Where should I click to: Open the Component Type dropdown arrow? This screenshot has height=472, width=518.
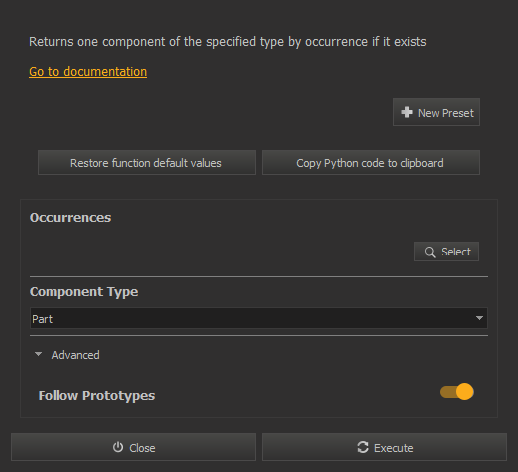(479, 318)
